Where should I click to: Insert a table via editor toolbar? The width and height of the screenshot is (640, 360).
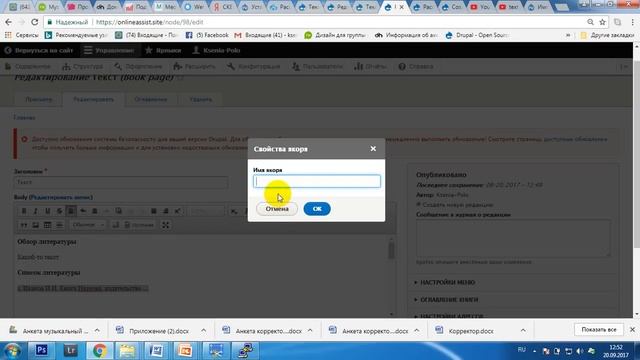tap(47, 225)
